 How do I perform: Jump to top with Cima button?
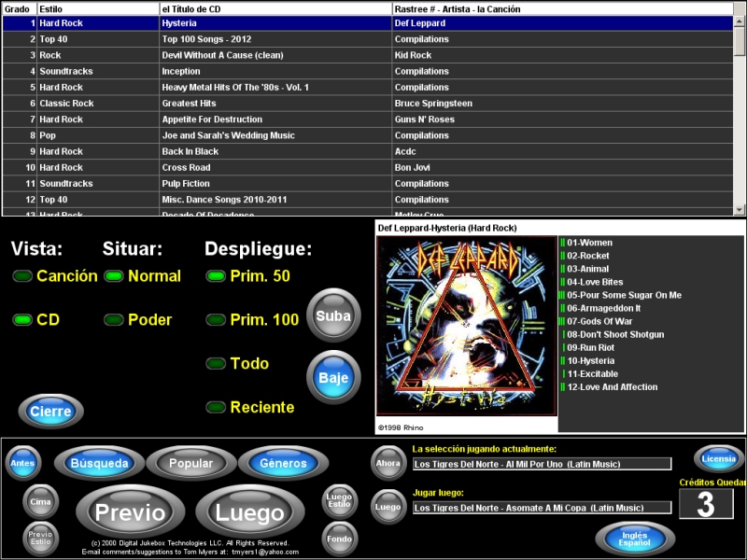click(40, 501)
